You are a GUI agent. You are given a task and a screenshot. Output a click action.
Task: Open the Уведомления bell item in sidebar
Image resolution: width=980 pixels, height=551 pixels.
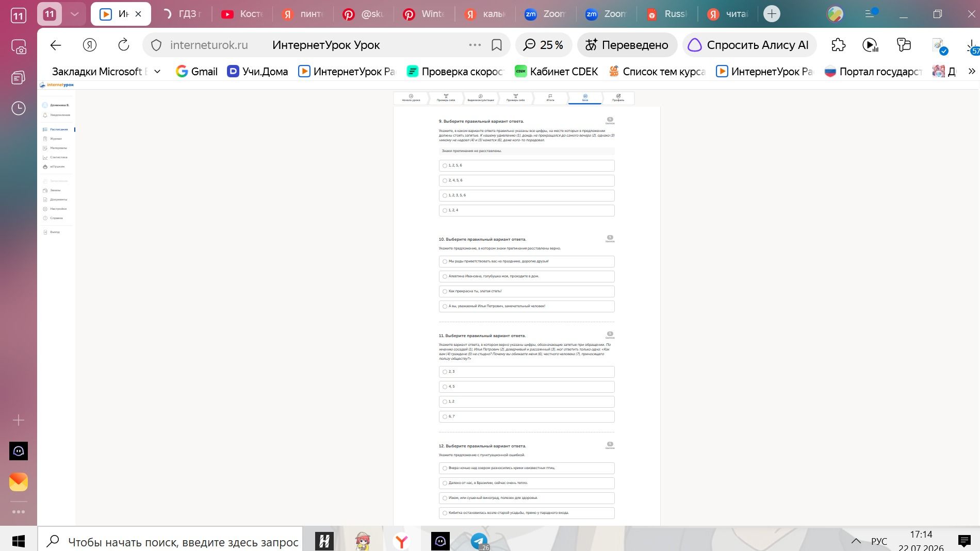click(57, 115)
